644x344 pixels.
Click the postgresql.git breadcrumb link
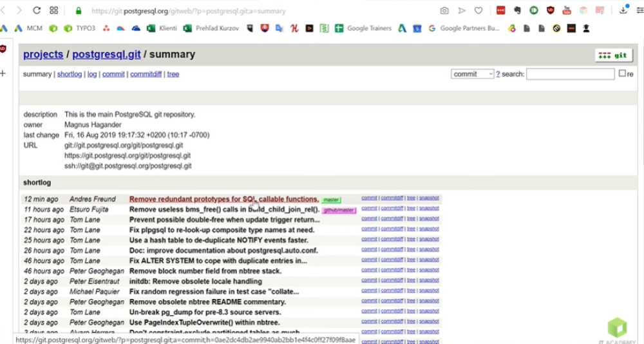(106, 55)
